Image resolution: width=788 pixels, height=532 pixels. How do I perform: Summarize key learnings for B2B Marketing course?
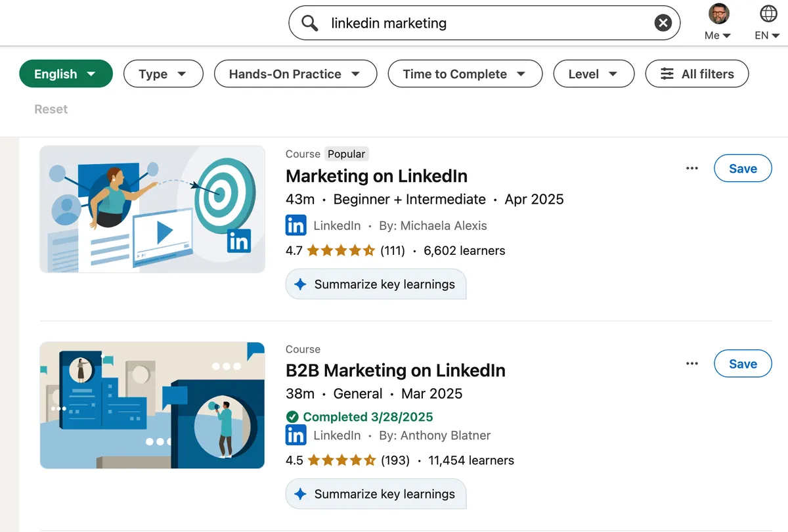coord(376,494)
